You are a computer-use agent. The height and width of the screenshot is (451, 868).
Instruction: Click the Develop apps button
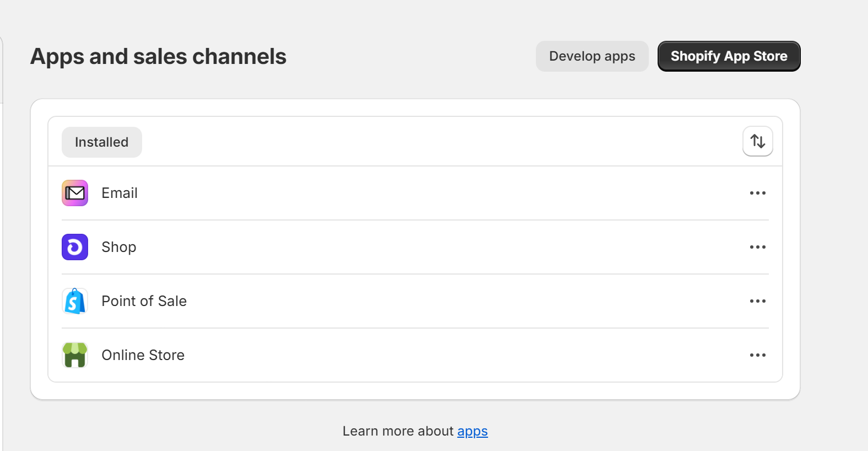(592, 56)
